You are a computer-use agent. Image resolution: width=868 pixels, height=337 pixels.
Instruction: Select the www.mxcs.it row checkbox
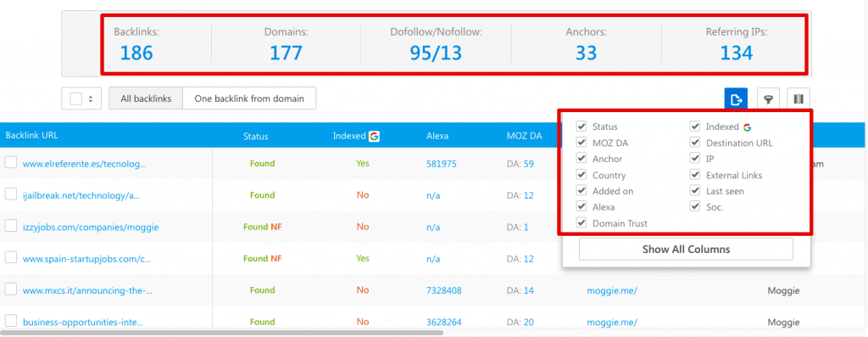[10, 289]
